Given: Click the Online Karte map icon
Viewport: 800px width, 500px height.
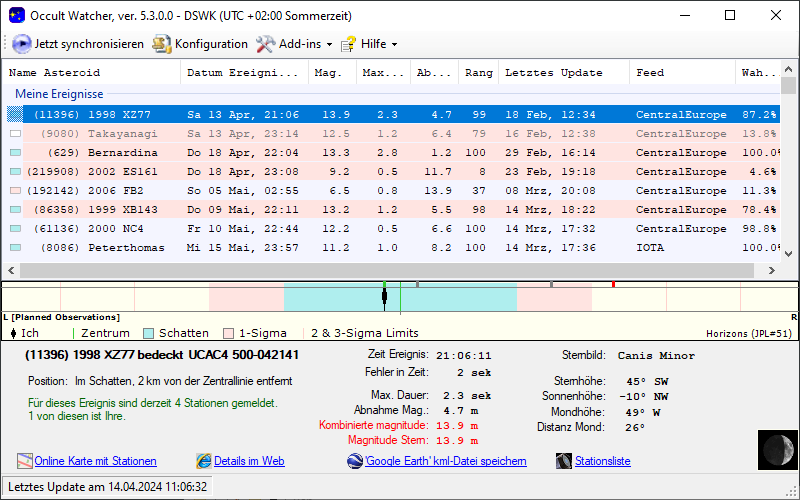Looking at the screenshot, I should pyautogui.click(x=25, y=461).
